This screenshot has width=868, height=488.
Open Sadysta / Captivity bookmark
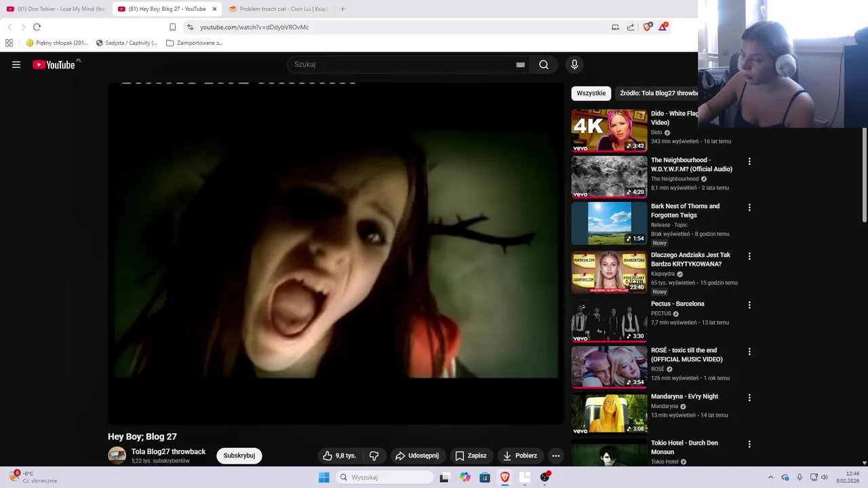click(127, 43)
